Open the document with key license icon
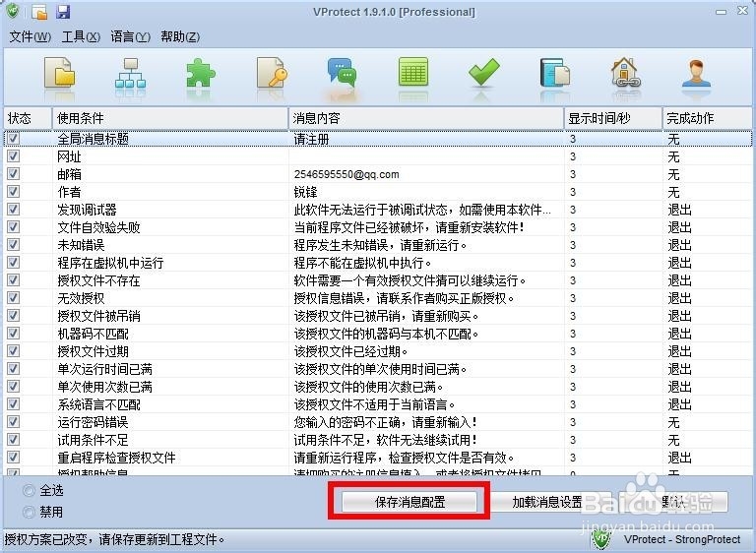This screenshot has width=756, height=553. (x=272, y=73)
